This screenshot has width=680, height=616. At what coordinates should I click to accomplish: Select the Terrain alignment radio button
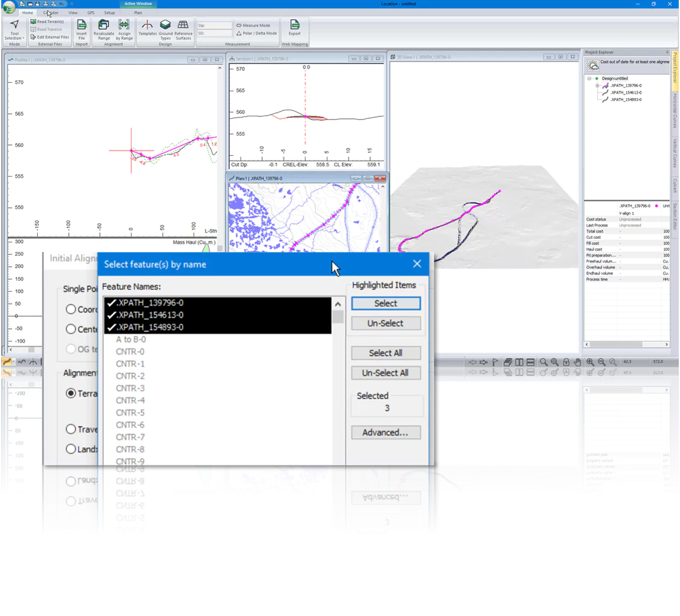coord(71,394)
